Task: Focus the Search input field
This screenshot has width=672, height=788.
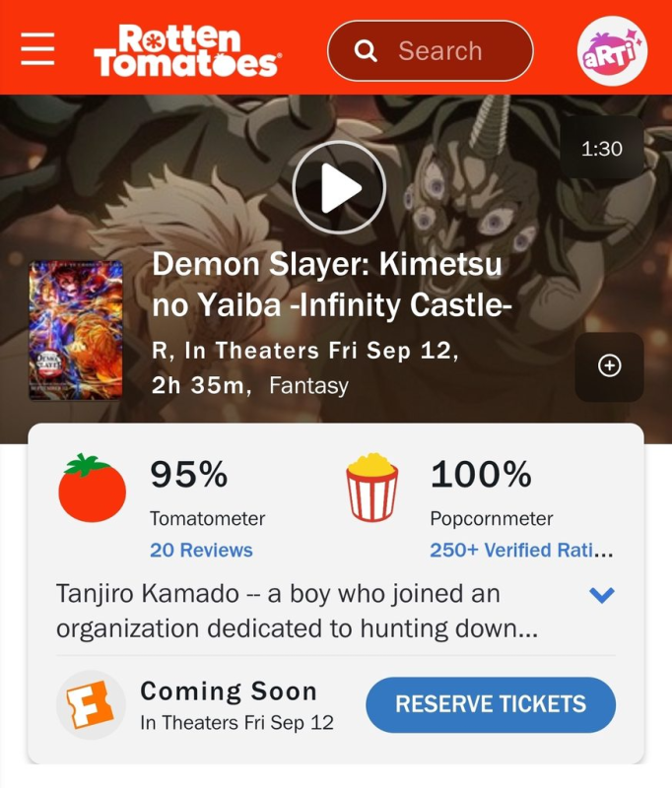Action: pyautogui.click(x=431, y=51)
